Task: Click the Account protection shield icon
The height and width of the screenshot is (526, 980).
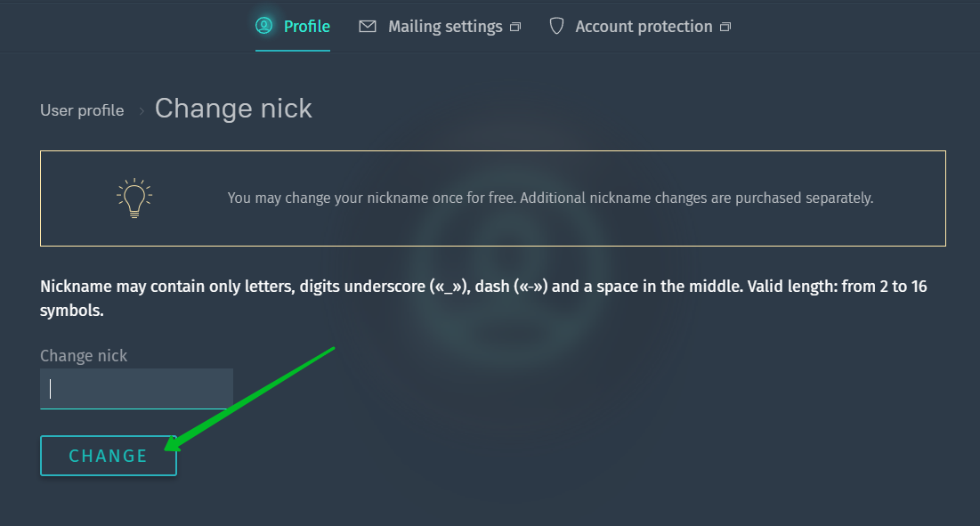Action: pos(556,26)
